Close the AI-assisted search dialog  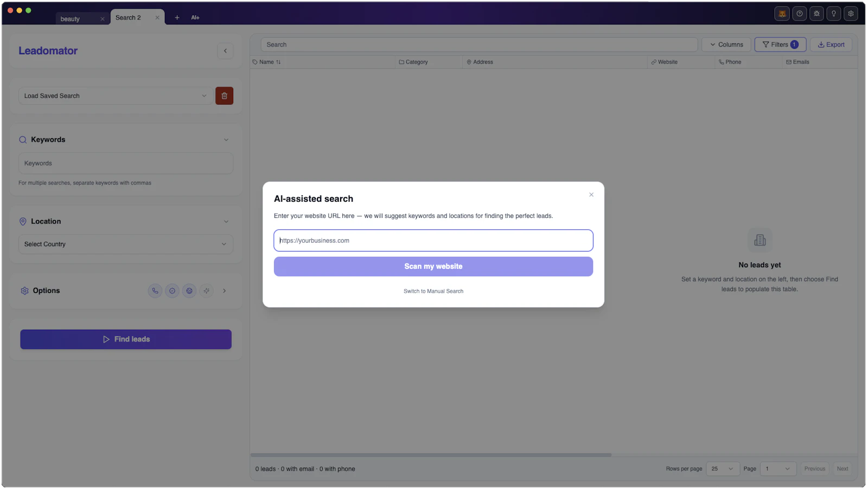coord(591,195)
